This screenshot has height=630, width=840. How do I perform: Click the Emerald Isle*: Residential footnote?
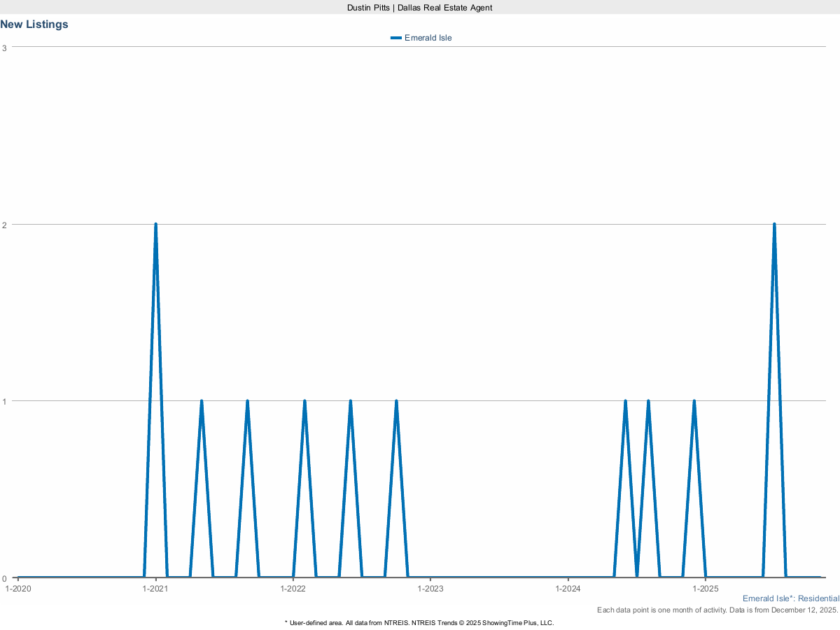(790, 599)
